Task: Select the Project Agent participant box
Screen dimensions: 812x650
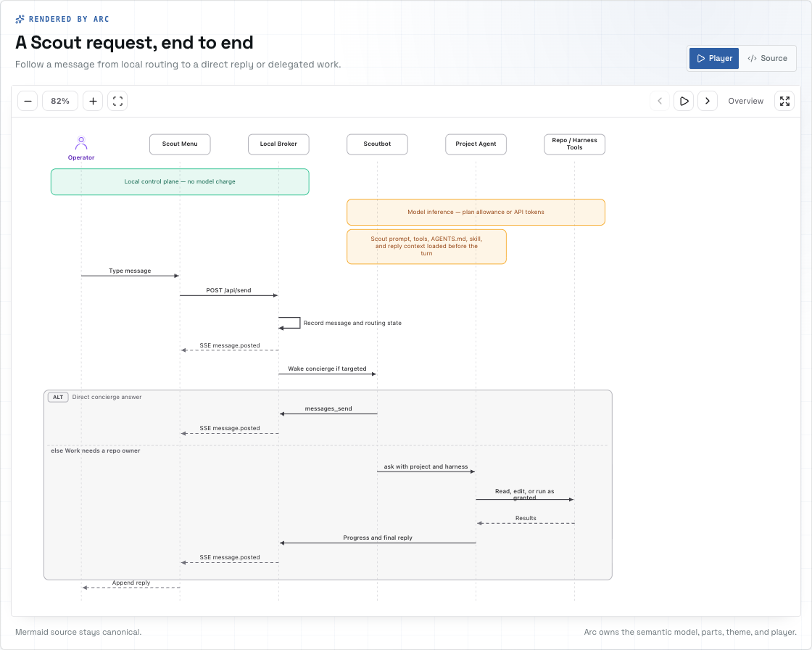Action: [476, 144]
